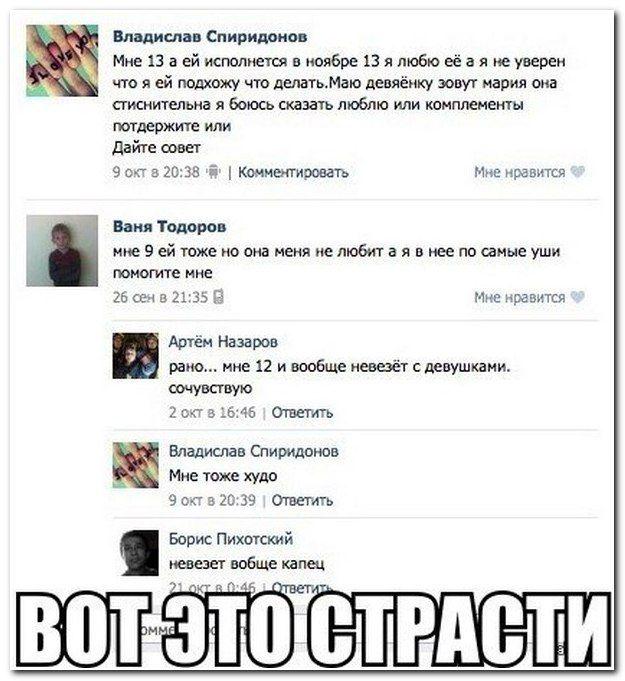Viewport: 625px width, 681px height.
Task: Like Ваня Тодоров's post via Мне нравится
Action: point(519,298)
